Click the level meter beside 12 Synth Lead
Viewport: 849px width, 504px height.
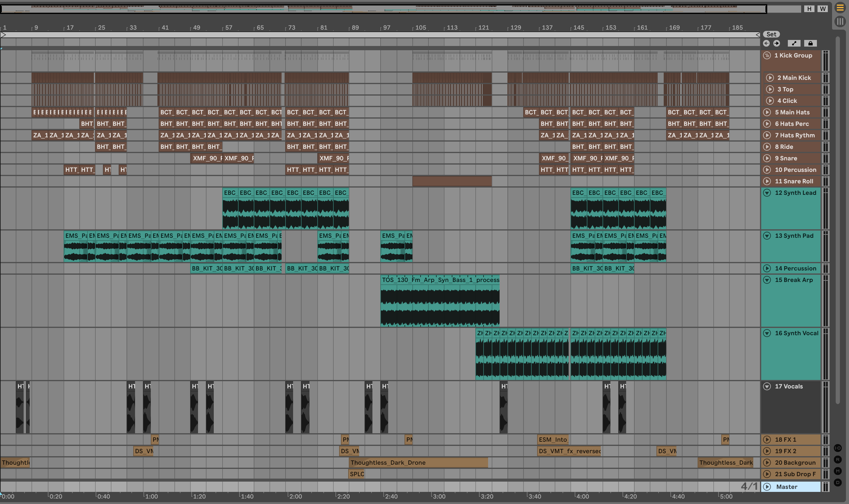point(826,208)
